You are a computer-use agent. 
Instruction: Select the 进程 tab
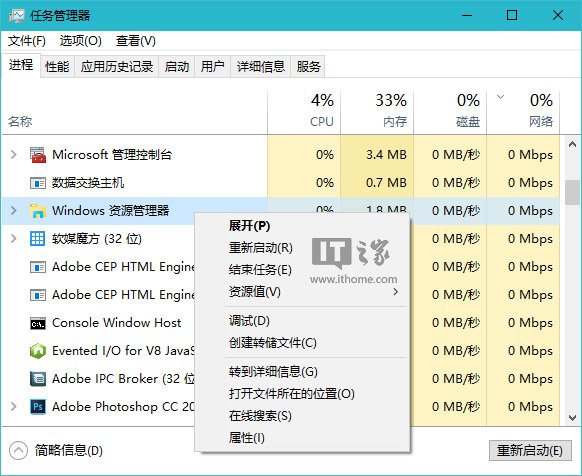click(x=21, y=65)
